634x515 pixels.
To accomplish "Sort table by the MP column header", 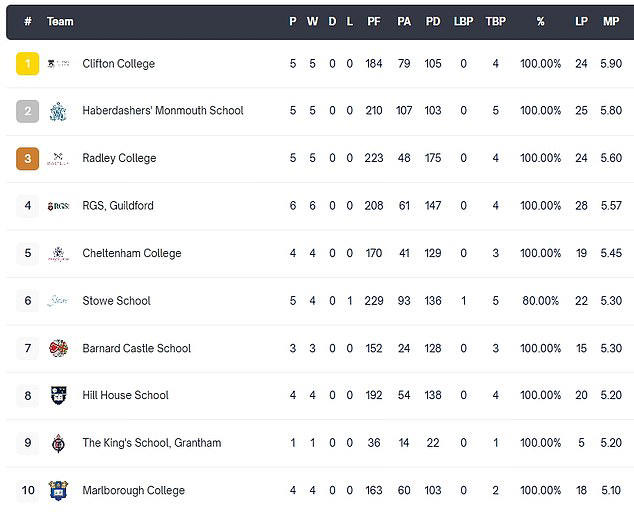I will click(611, 21).
